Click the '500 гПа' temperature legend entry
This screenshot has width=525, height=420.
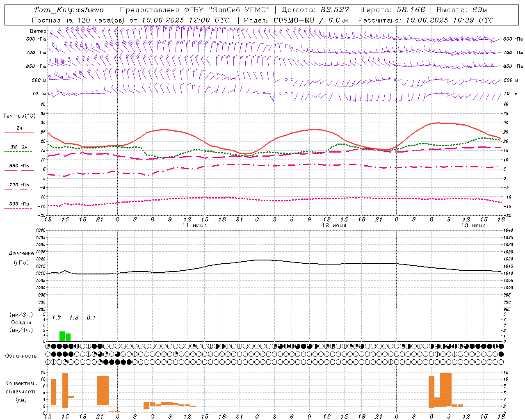[x=19, y=204]
